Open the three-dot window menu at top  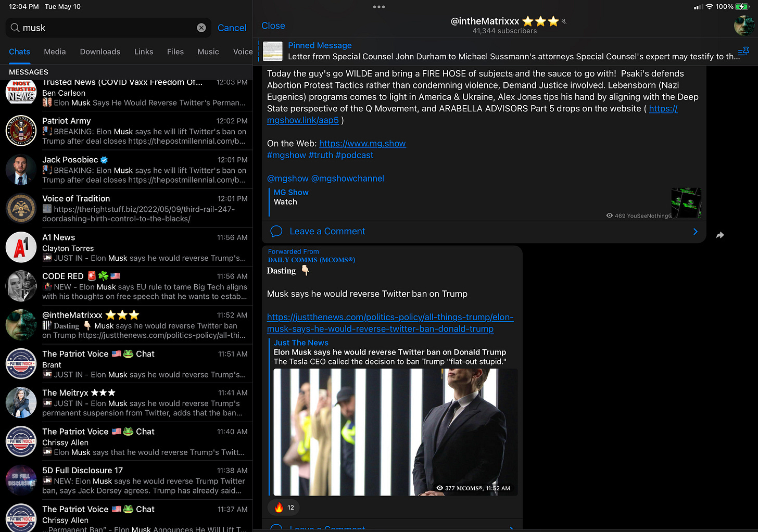[379, 7]
